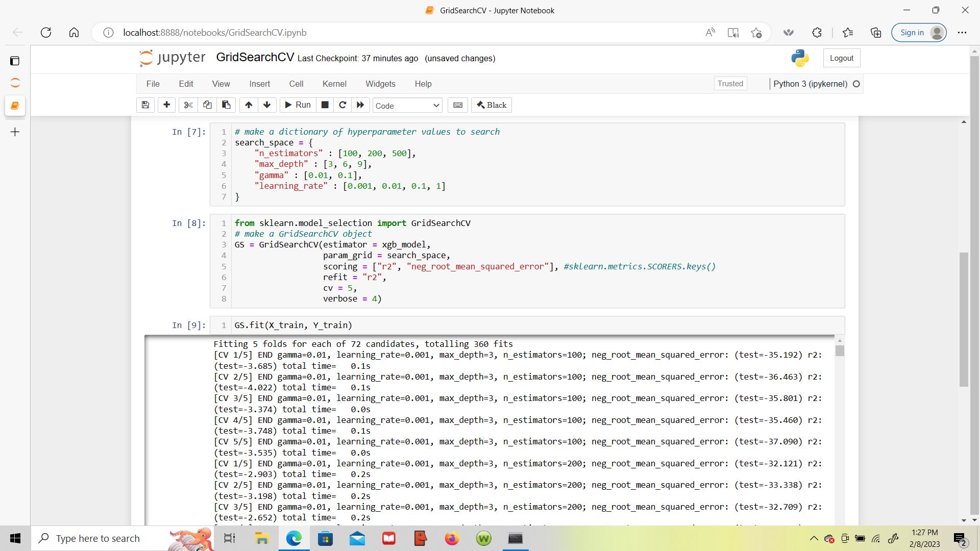The height and width of the screenshot is (551, 980).
Task: Restart kernel and run all cells icon
Action: (x=360, y=105)
